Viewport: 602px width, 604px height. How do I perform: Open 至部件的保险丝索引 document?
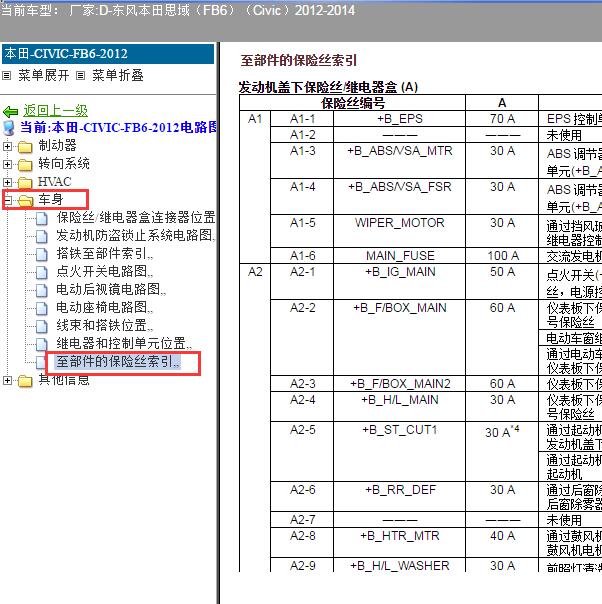tap(118, 361)
